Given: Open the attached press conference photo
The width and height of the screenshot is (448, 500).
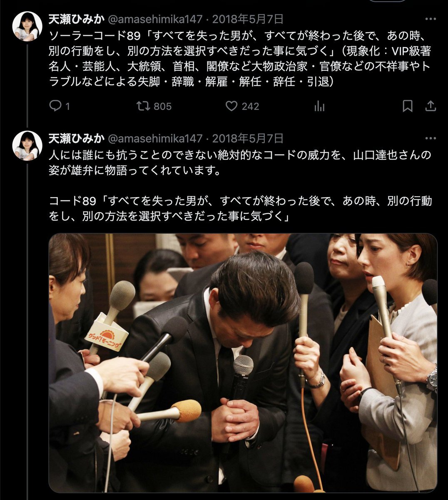Looking at the screenshot, I should pos(243,363).
